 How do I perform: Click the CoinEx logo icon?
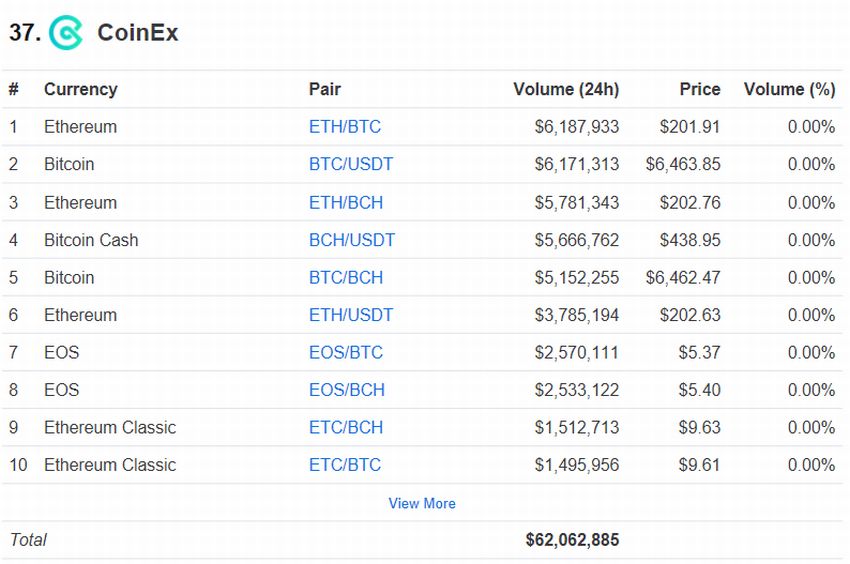pyautogui.click(x=66, y=33)
